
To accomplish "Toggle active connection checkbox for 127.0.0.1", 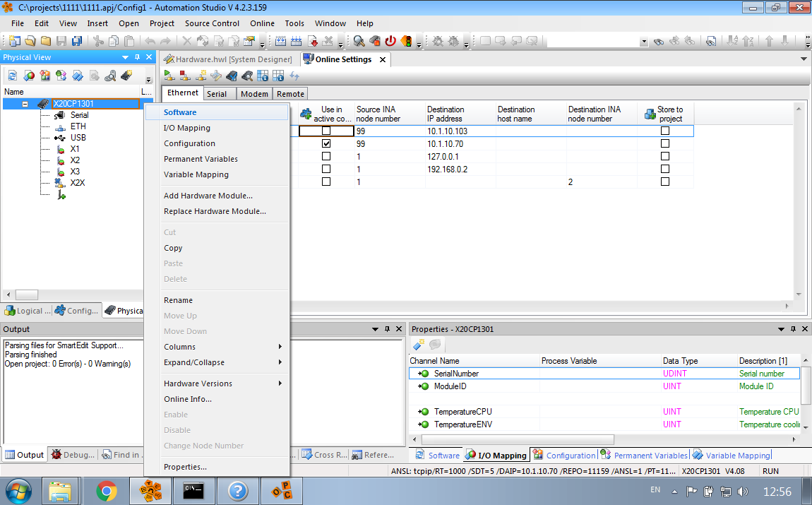I will pos(326,156).
